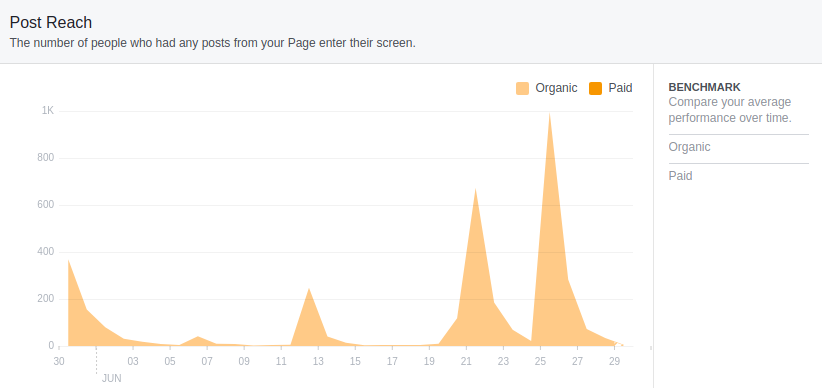
Task: Click the JUN month marker label
Action: 112,378
